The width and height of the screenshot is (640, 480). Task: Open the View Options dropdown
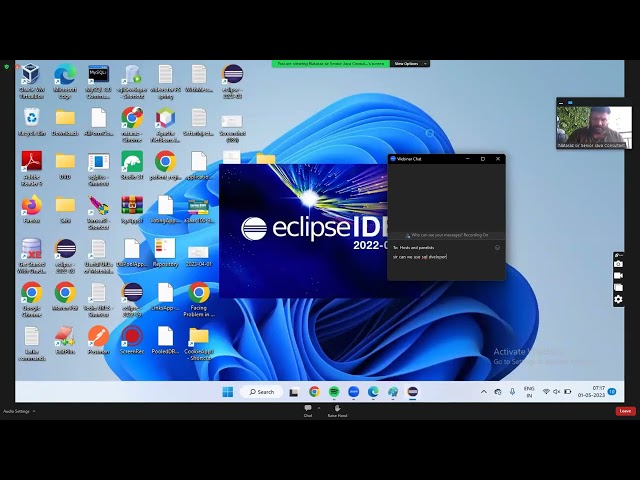coord(410,64)
